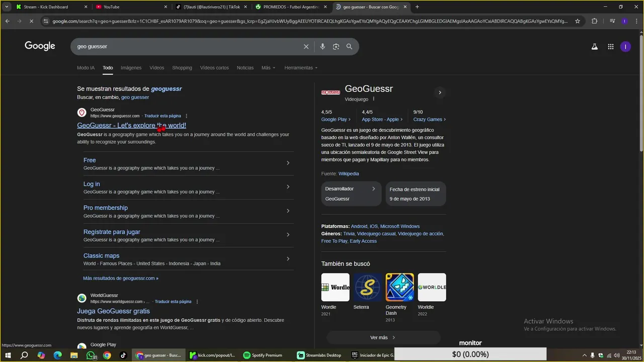Open knowledge panel options beside Videojuego
This screenshot has width=644, height=362.
pos(373,99)
